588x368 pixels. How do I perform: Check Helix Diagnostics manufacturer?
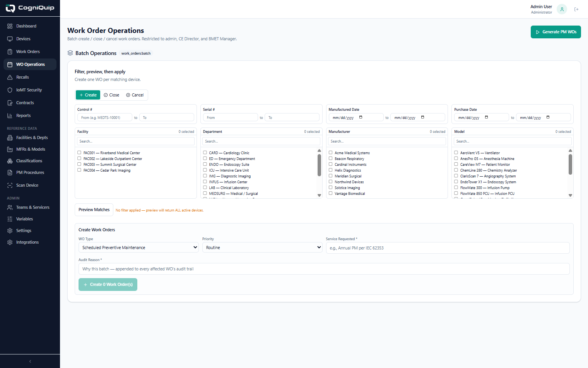pos(331,170)
